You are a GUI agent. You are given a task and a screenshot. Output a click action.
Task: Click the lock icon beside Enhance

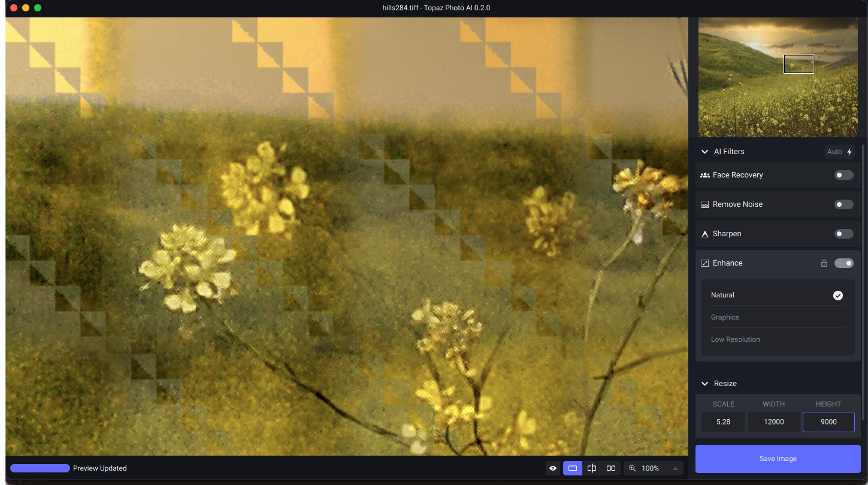(824, 263)
